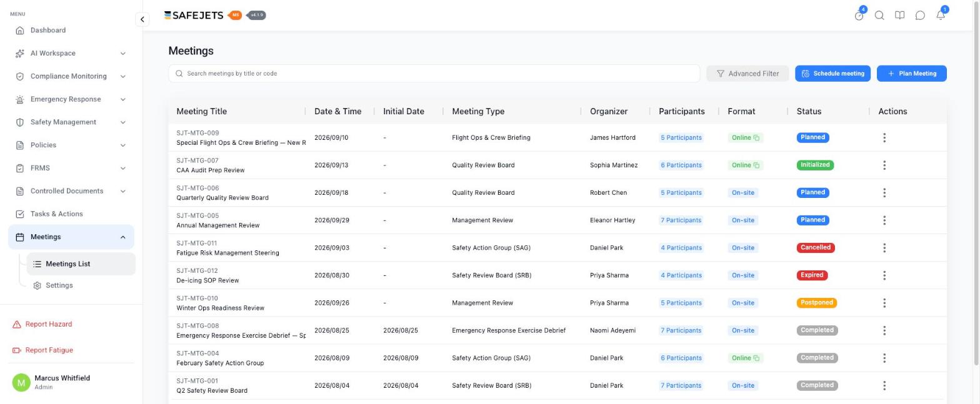
Task: Open row actions for Fatigue Risk Management Steering
Action: [884, 248]
